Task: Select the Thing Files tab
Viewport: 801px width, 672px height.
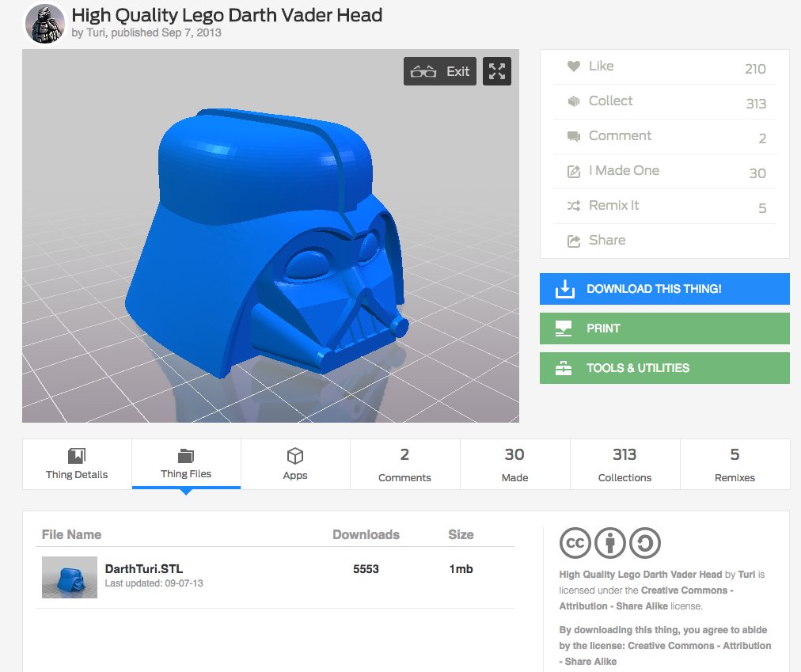Action: click(x=186, y=464)
